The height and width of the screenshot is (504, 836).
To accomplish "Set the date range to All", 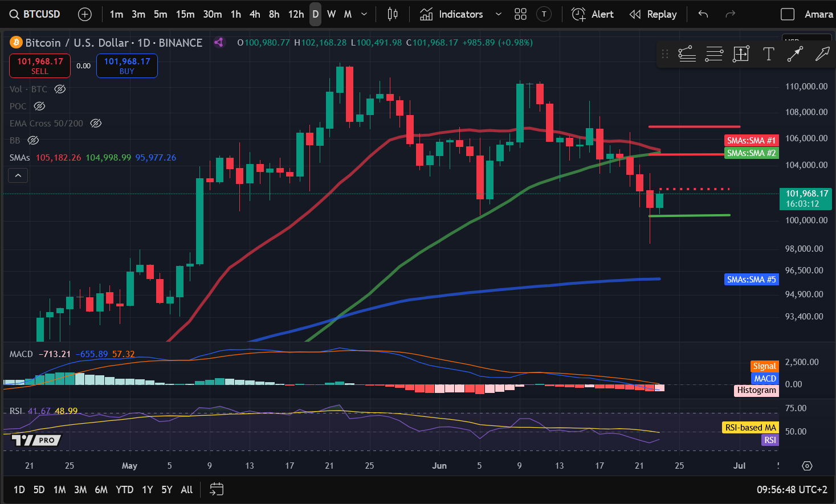I will 186,489.
